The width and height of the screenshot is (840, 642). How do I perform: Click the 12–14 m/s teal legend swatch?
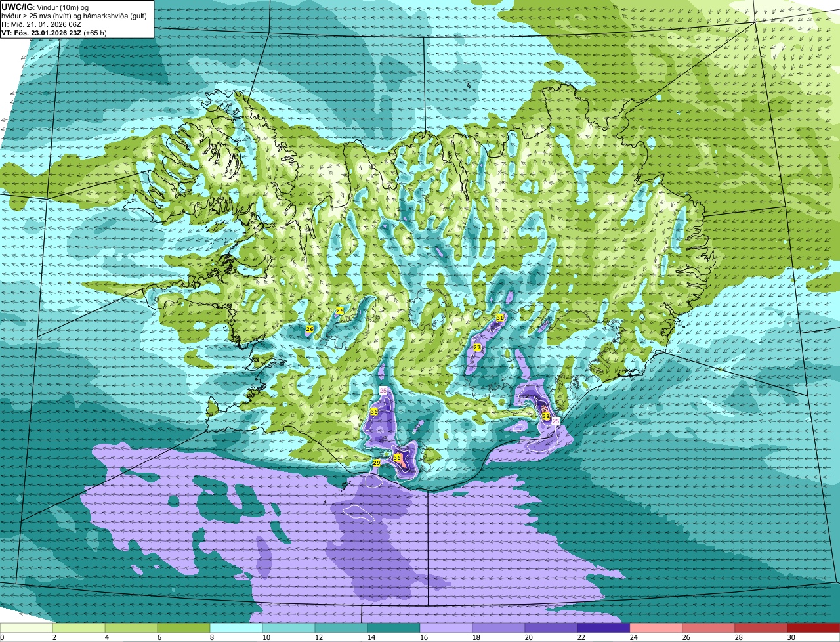click(341, 628)
